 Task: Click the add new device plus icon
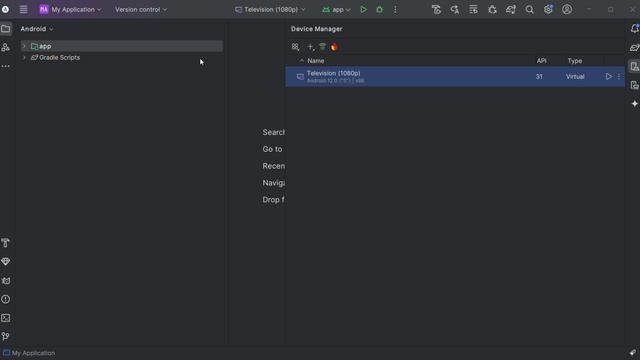[x=311, y=47]
